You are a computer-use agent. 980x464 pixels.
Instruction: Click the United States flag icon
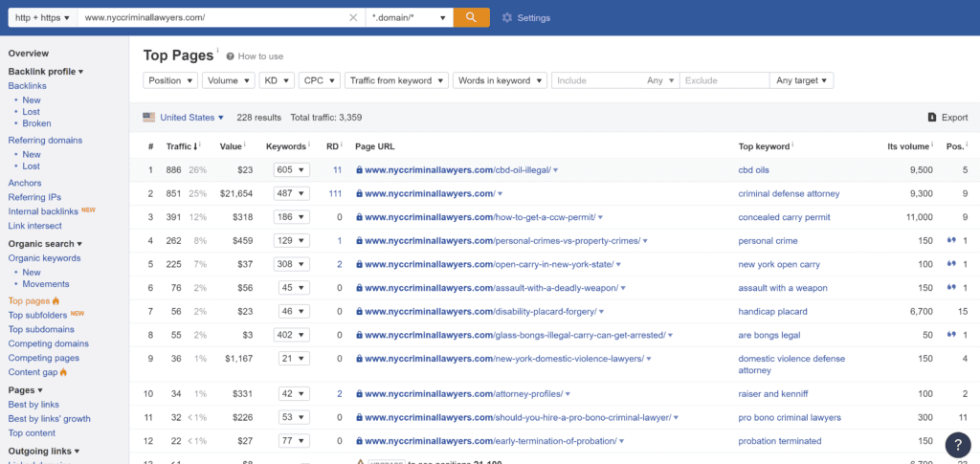pos(148,118)
